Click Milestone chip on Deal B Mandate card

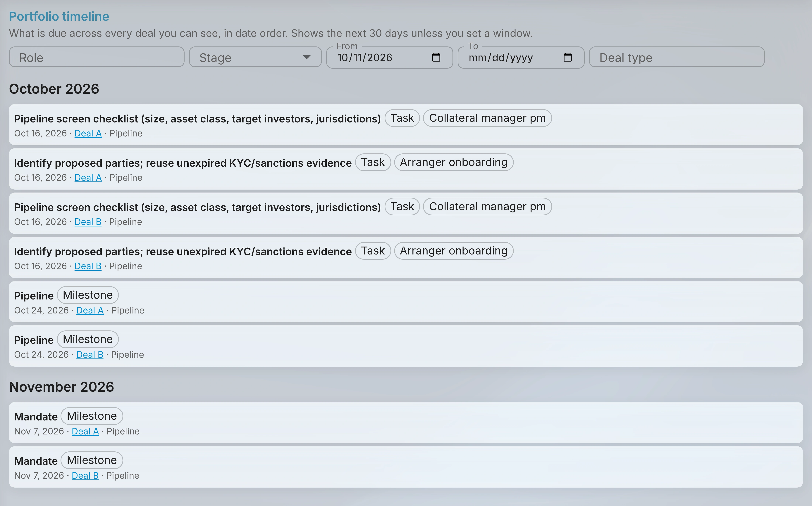pos(92,460)
